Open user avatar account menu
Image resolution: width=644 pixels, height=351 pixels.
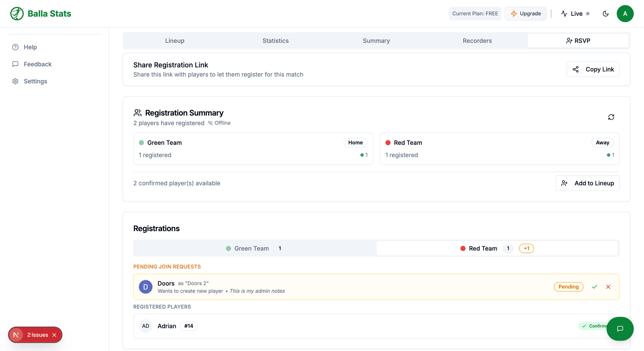pos(625,14)
